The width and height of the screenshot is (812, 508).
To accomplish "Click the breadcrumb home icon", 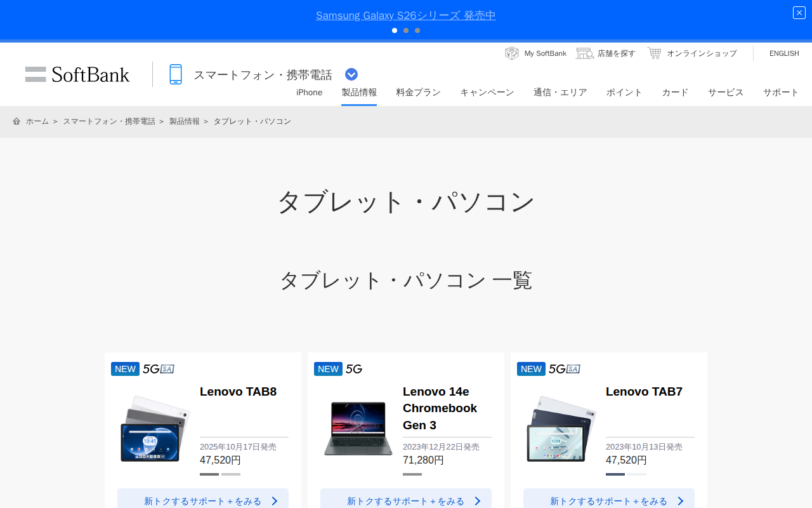I will tap(16, 121).
